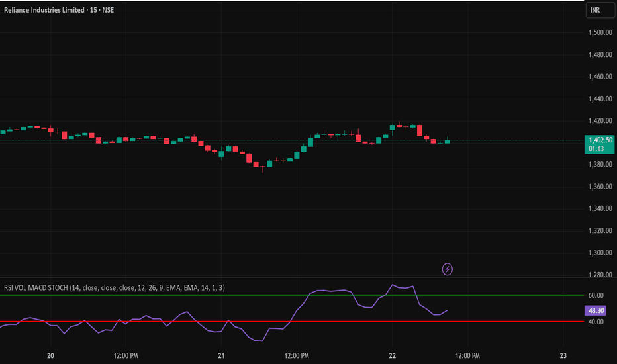Click the Reliance Industries Limited symbol title
Viewport: 617px width, 364px height.
(x=59, y=10)
